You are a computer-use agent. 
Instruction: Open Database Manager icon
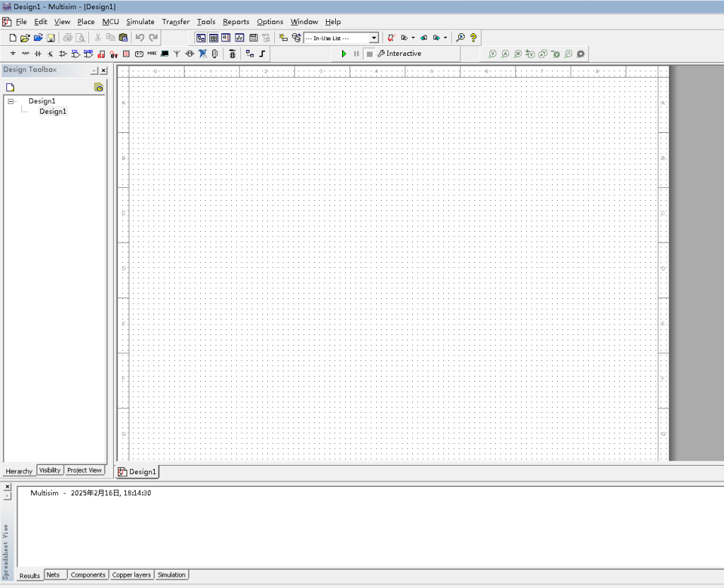point(296,38)
